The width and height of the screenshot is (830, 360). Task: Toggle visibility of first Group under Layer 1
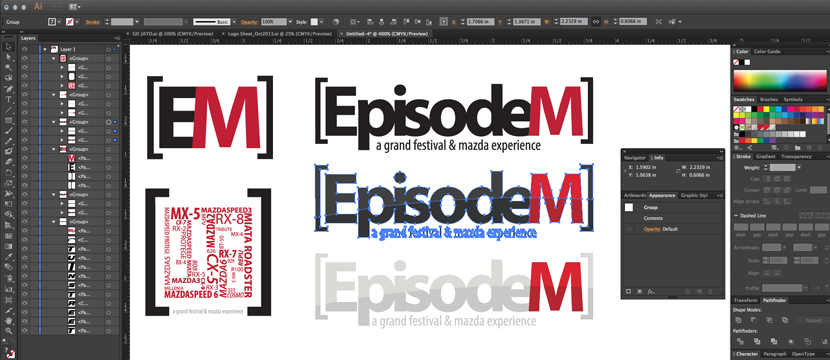click(24, 58)
